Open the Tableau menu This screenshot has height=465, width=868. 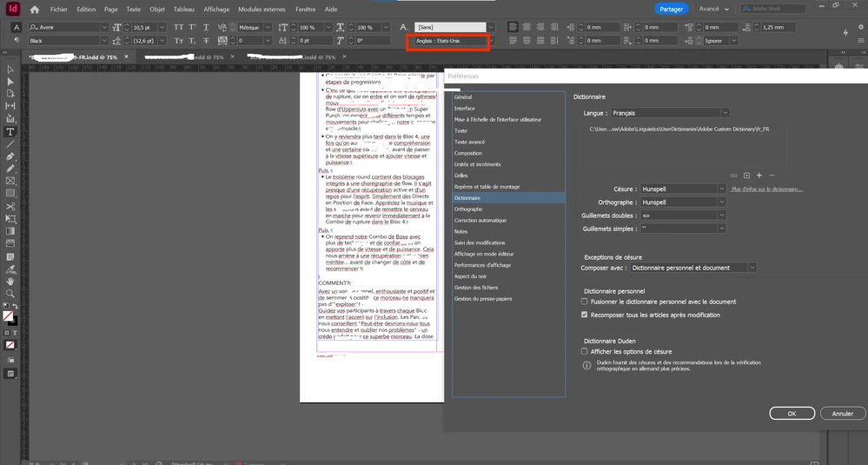pyautogui.click(x=184, y=10)
